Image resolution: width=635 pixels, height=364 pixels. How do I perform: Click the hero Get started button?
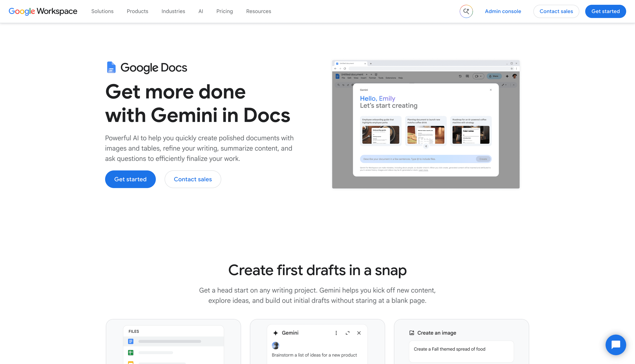coord(130,179)
